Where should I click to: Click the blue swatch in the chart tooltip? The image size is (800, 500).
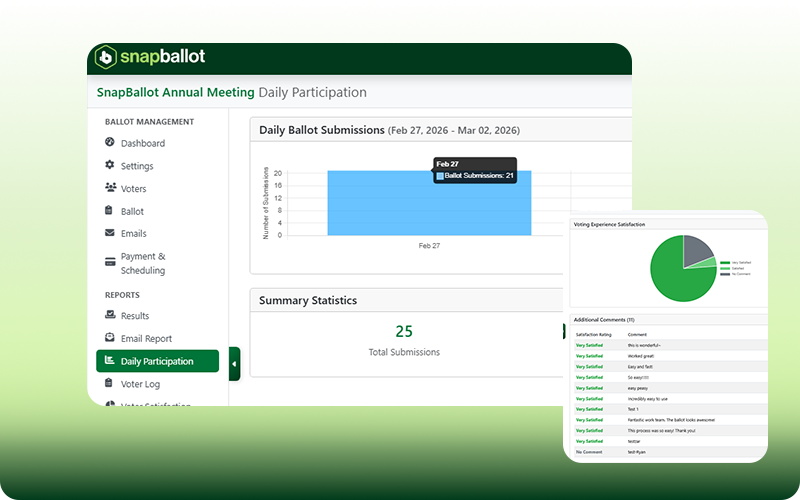click(440, 176)
